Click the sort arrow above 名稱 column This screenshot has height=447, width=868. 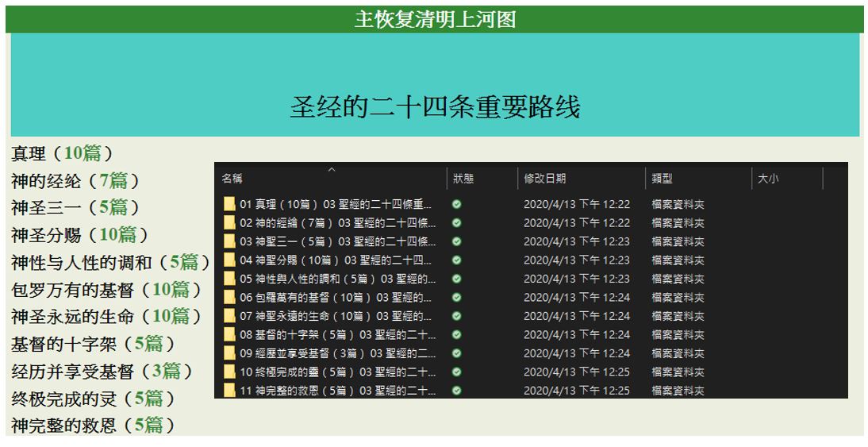tap(332, 168)
